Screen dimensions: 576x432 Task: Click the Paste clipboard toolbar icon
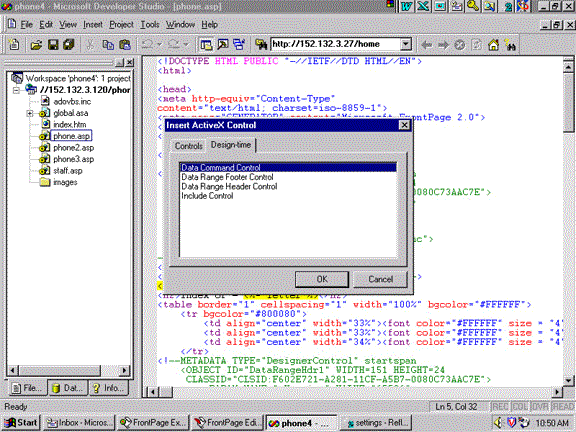coord(125,45)
